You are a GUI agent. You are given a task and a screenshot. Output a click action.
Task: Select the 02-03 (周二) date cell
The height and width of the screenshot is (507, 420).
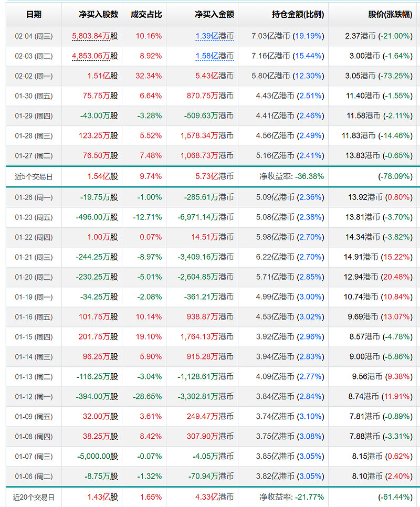coord(34,56)
